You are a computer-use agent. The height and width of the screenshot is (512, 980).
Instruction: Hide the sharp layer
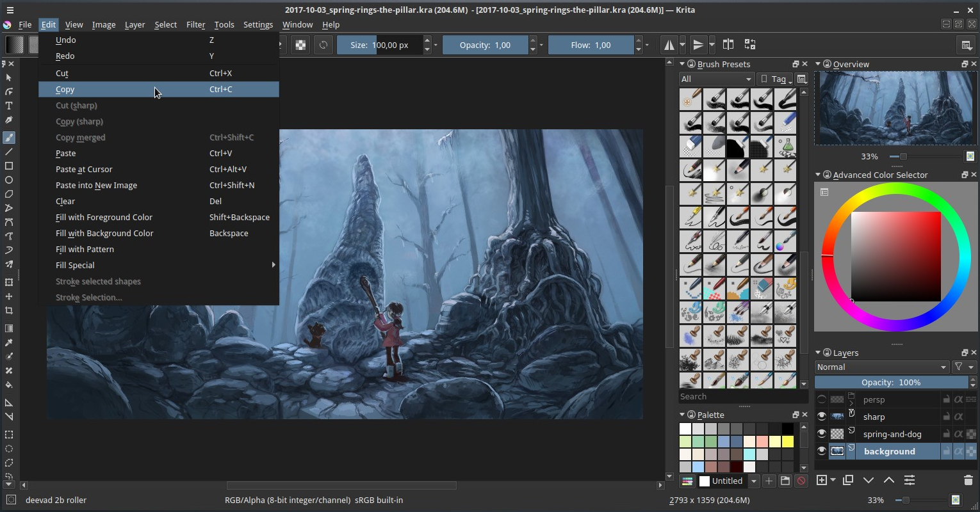point(822,417)
